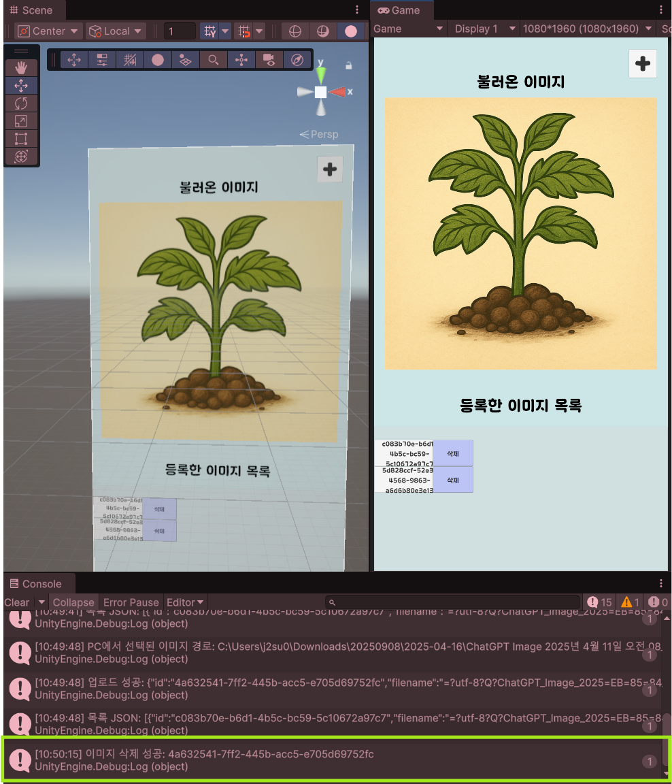Open the Game view mode dropdown
Screen dimensions: 672x784
pos(408,29)
